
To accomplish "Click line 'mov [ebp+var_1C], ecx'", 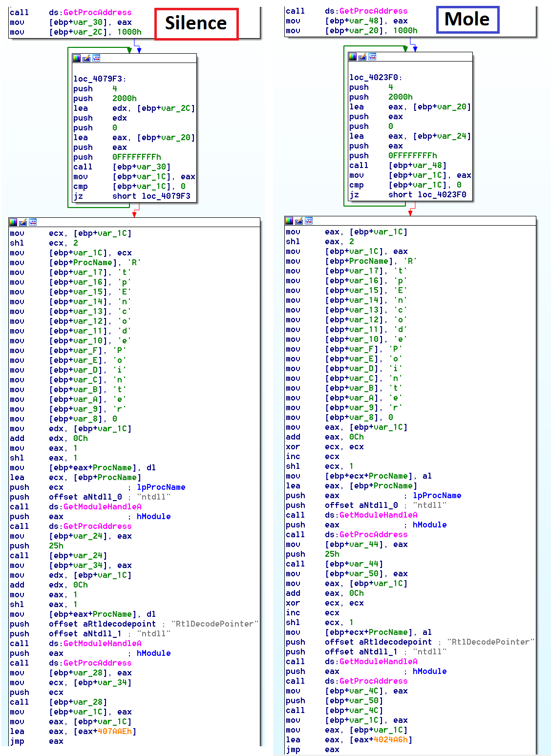I will coord(71,253).
